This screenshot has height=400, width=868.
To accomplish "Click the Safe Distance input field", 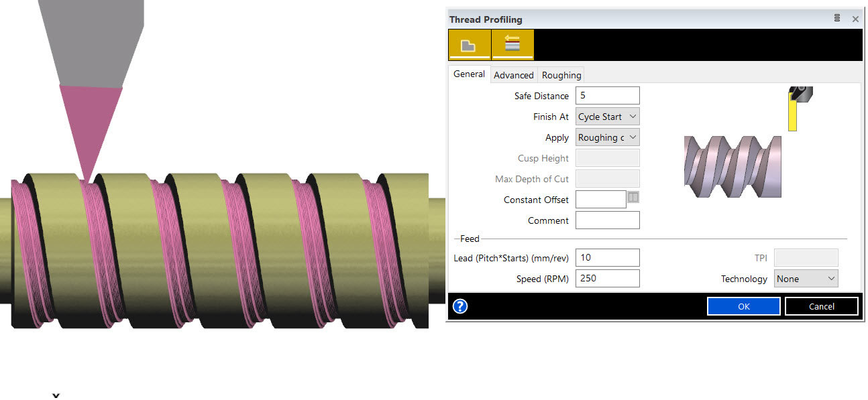I will pyautogui.click(x=607, y=96).
